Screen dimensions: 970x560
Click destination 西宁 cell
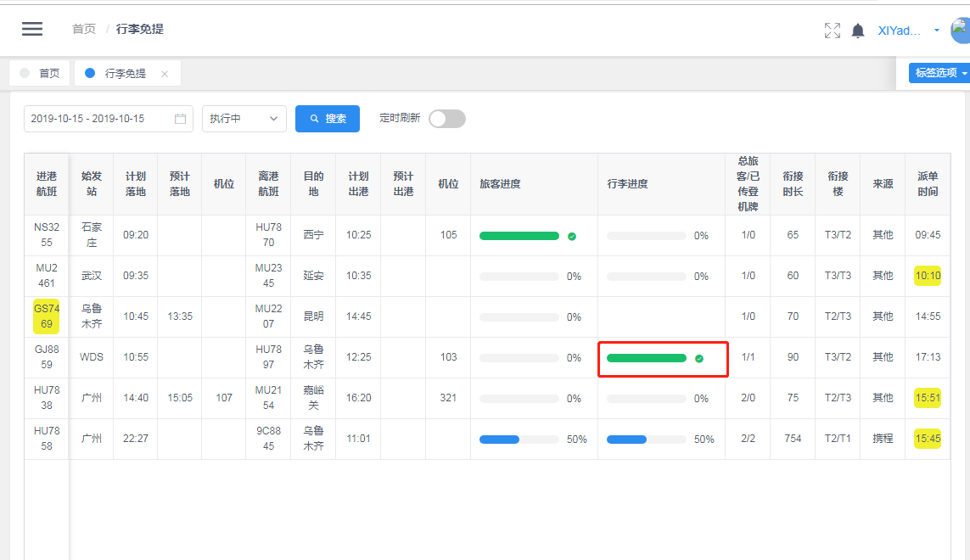[314, 235]
